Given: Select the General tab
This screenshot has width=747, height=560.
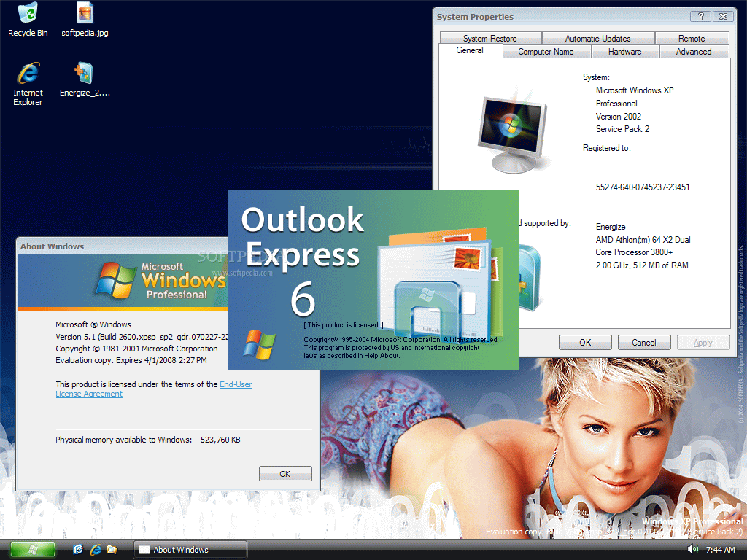Looking at the screenshot, I should (x=470, y=50).
